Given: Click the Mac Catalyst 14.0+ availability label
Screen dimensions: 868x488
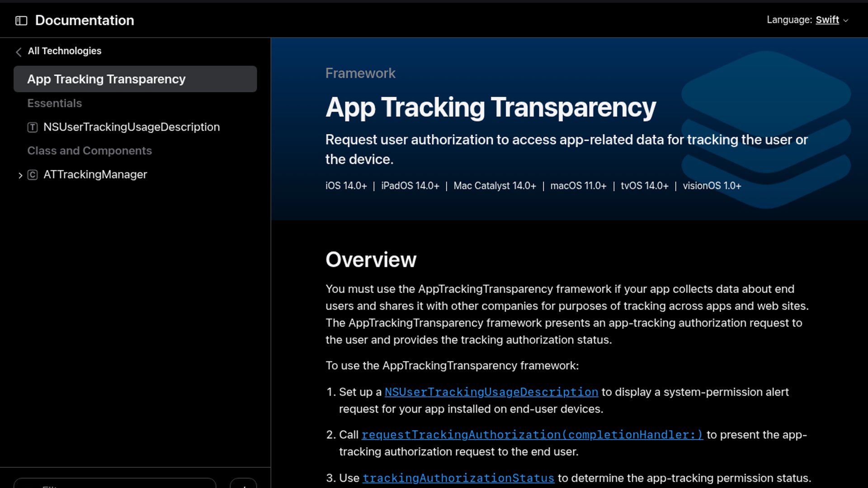Looking at the screenshot, I should (x=495, y=186).
